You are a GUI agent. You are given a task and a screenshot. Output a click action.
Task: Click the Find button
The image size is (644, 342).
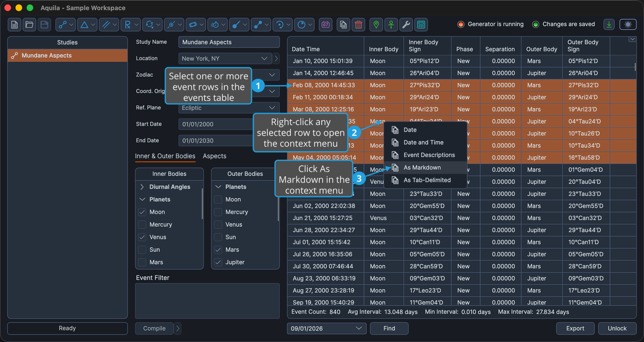click(389, 328)
